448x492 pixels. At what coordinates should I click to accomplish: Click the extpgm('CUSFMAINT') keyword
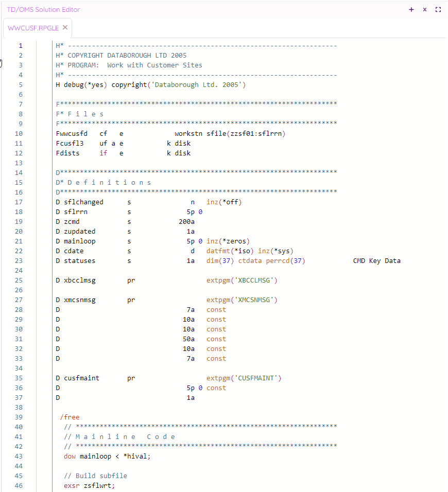click(x=244, y=378)
